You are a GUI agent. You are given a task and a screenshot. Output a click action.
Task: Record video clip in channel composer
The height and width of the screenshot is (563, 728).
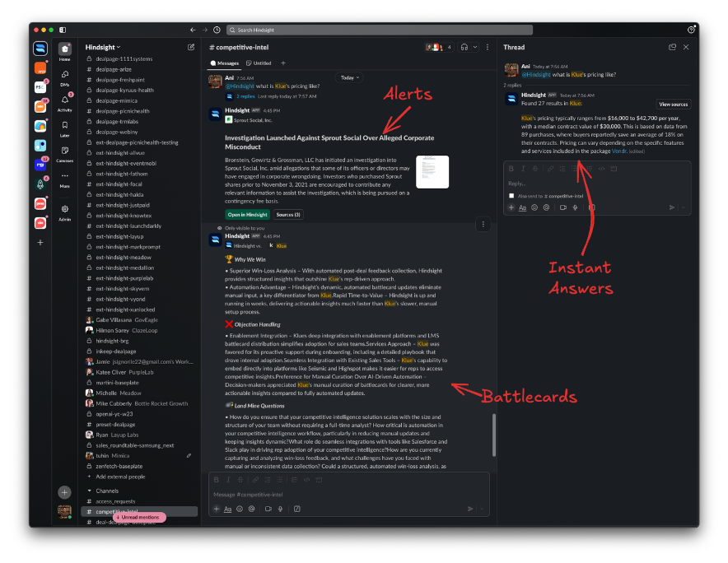[268, 509]
